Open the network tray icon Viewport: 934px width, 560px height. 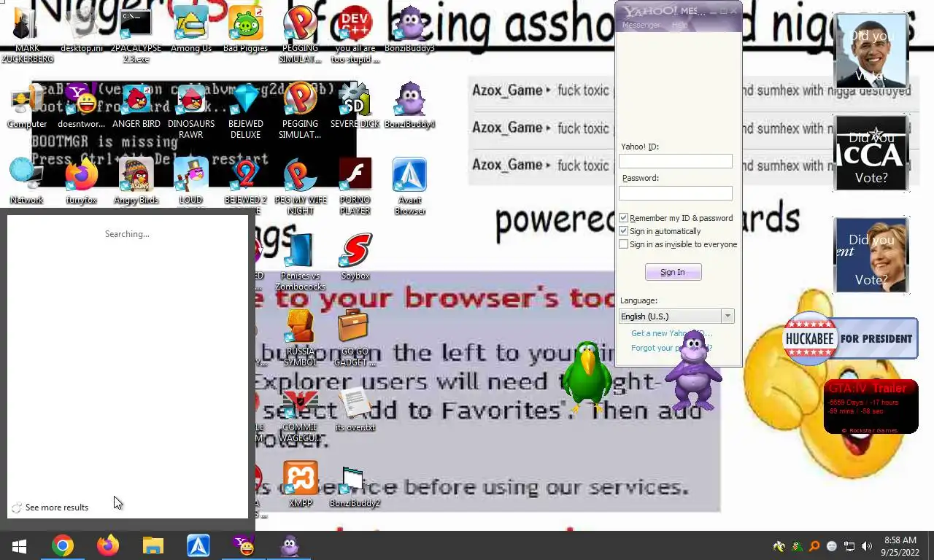849,546
